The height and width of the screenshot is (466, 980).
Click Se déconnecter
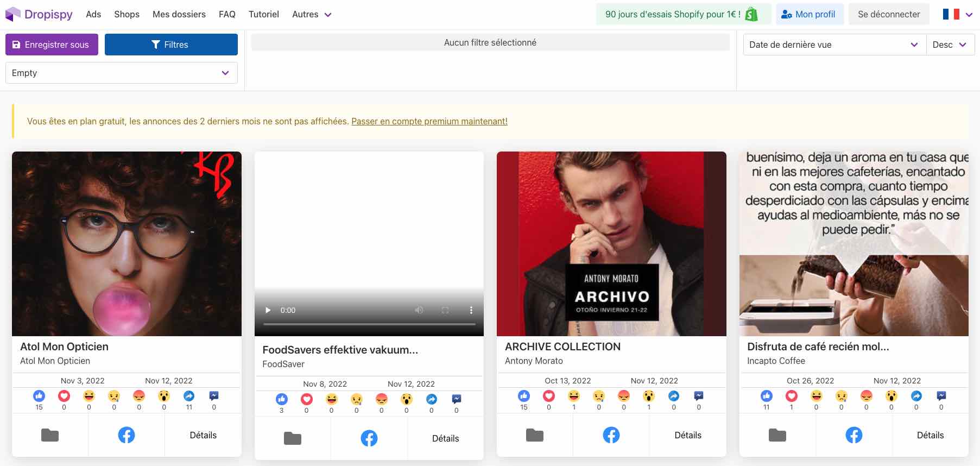[889, 14]
